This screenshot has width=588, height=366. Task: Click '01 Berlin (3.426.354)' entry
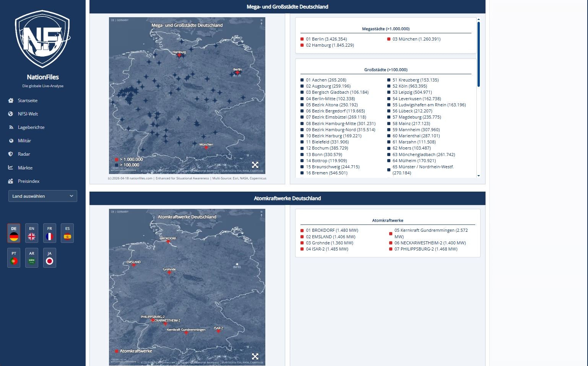coord(326,39)
